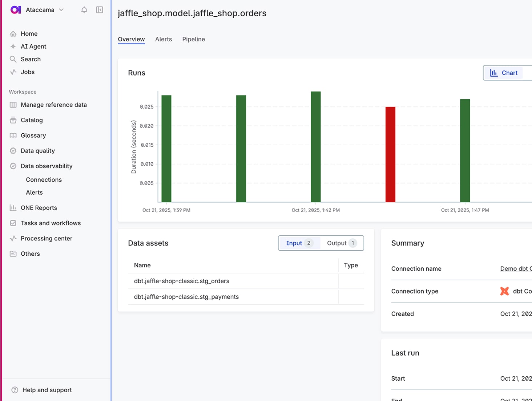Select the Data quality badge icon
Viewport: 532px width, 401px height.
coord(13,150)
